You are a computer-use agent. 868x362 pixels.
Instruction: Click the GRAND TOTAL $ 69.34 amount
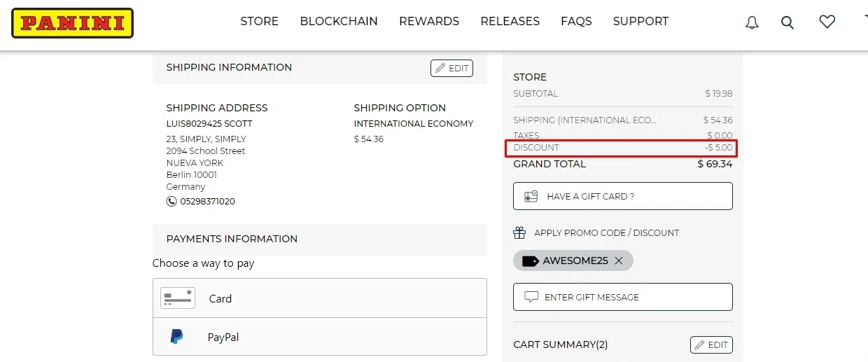point(715,164)
